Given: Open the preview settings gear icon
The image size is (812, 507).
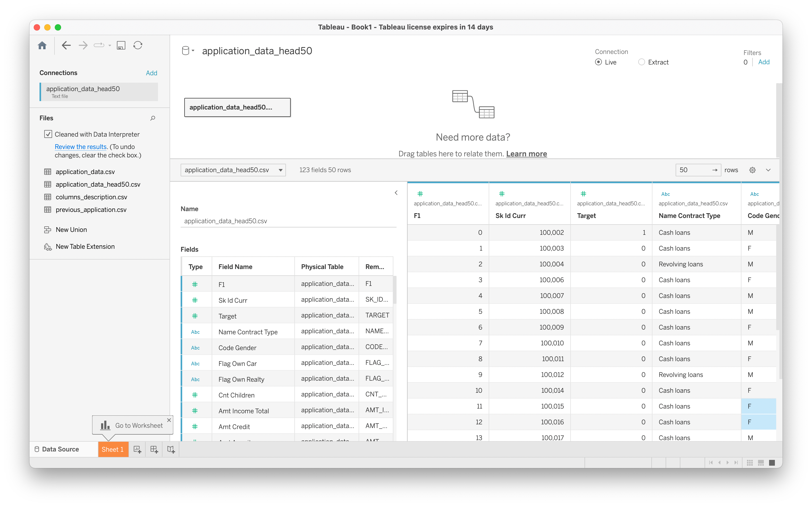Looking at the screenshot, I should [x=752, y=170].
